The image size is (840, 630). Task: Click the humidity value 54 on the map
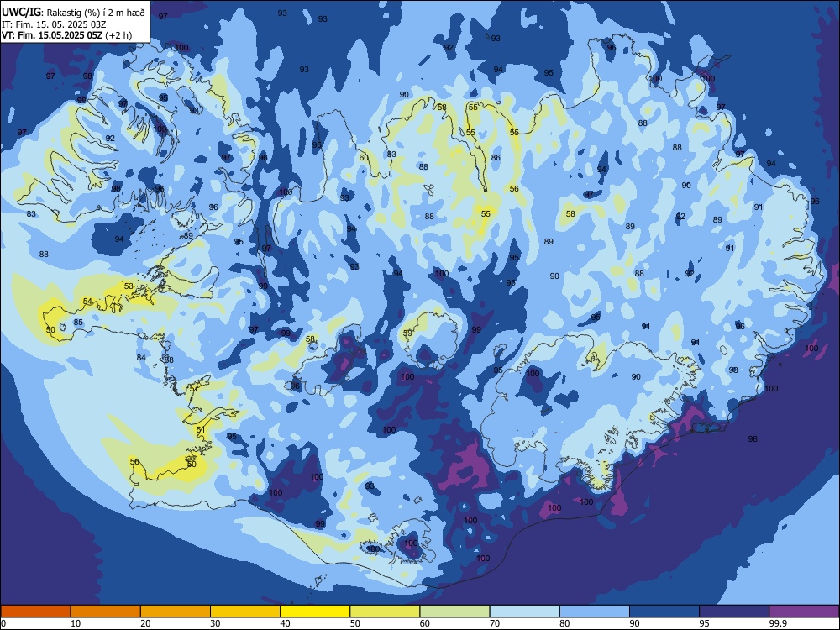tap(87, 302)
